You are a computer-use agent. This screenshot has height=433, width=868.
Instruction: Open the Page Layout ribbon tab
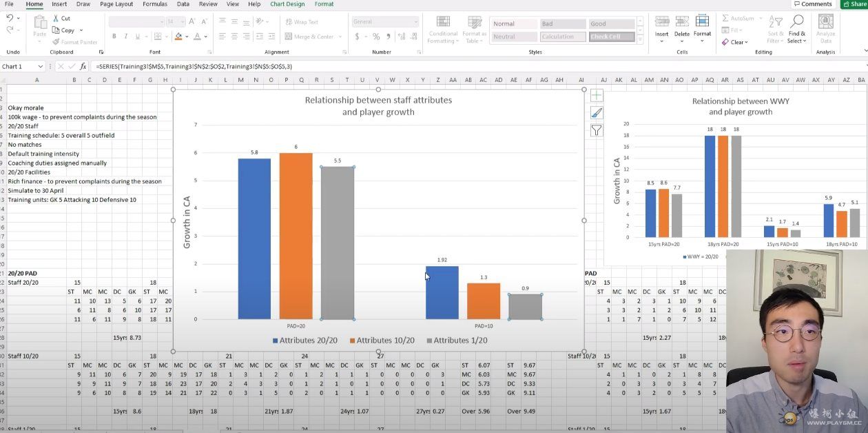point(116,4)
